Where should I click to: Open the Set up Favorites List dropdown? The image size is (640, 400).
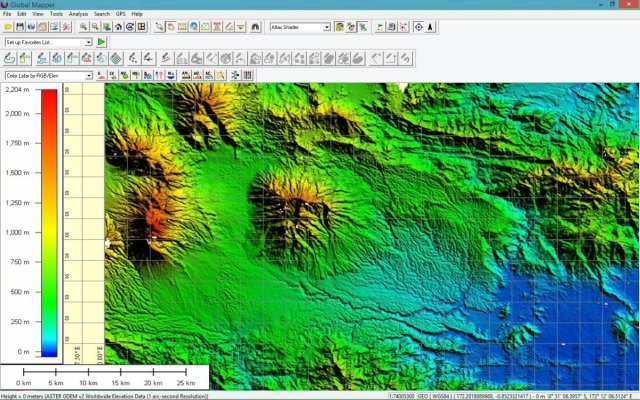pos(88,43)
